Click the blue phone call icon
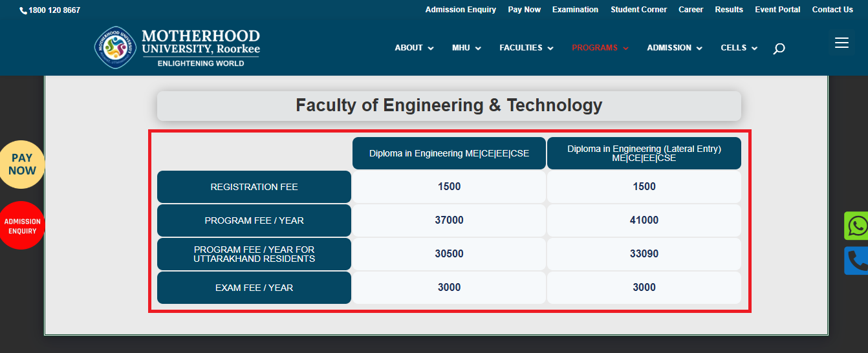 [856, 261]
